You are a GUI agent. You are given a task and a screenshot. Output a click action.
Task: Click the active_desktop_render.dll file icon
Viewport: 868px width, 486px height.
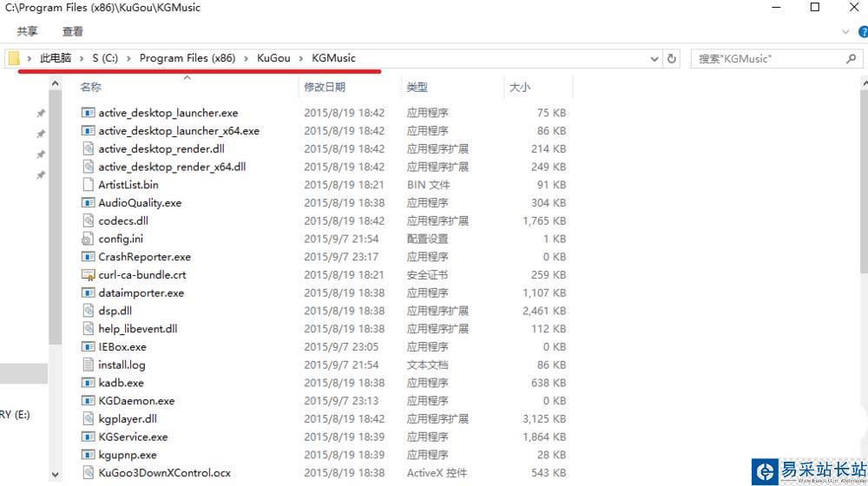(88, 149)
